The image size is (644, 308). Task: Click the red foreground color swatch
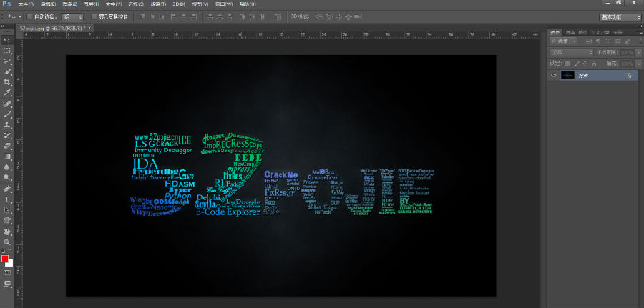[5, 259]
